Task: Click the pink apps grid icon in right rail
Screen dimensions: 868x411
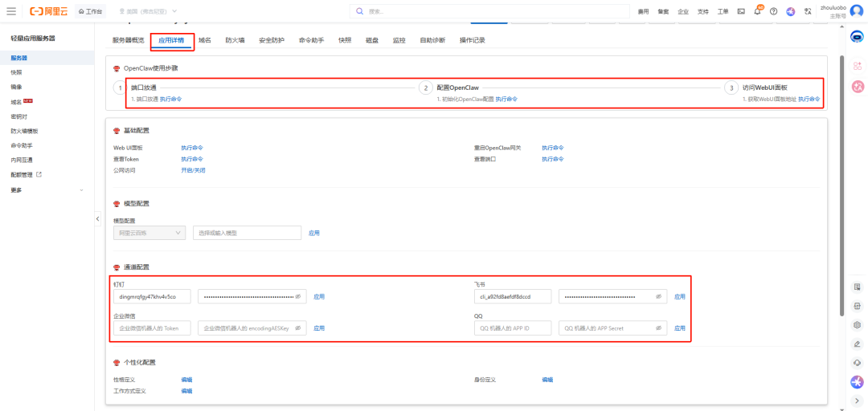Action: (858, 67)
